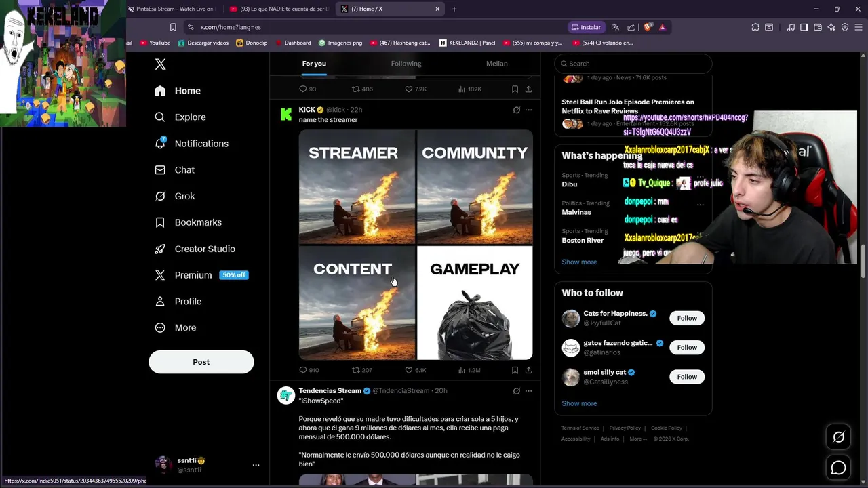The width and height of the screenshot is (868, 488).
Task: Open KICK profile avatar
Action: click(x=286, y=115)
